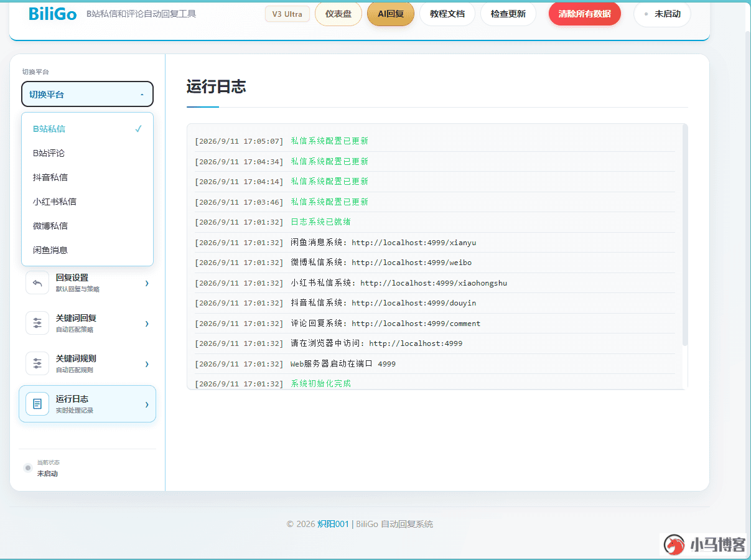Click the 炽阳001 footer link
Image resolution: width=751 pixels, height=560 pixels.
(x=334, y=524)
